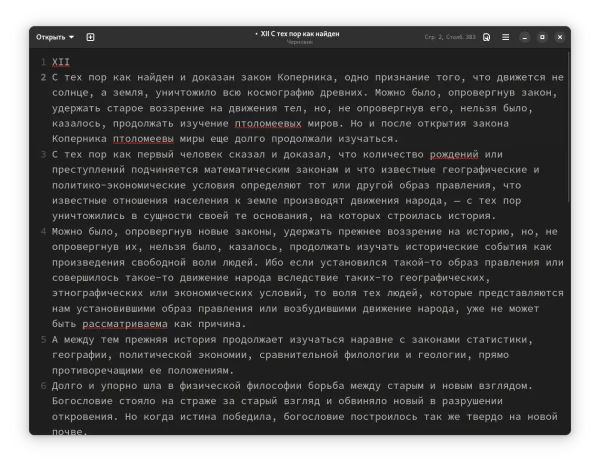Click the underlined word "рождений"

pyautogui.click(x=452, y=154)
